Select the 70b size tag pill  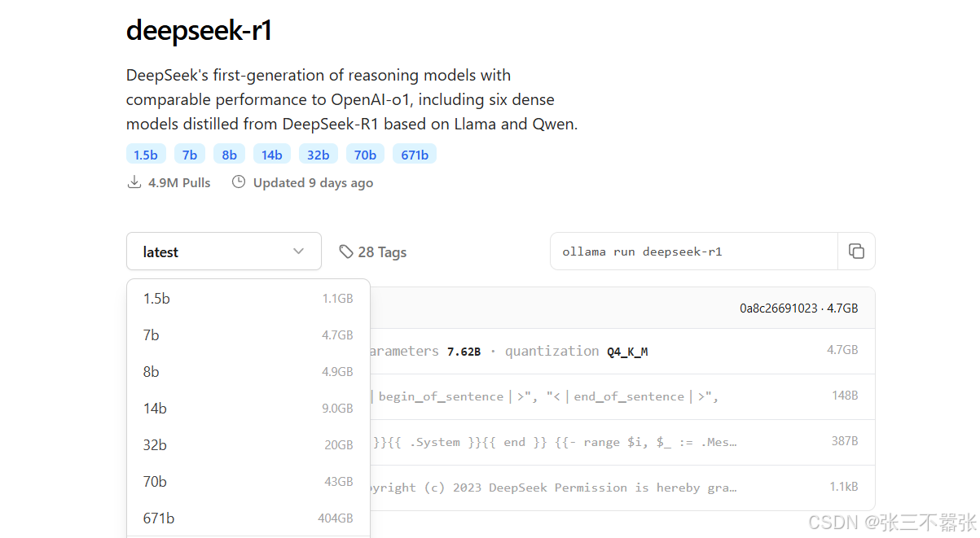365,154
